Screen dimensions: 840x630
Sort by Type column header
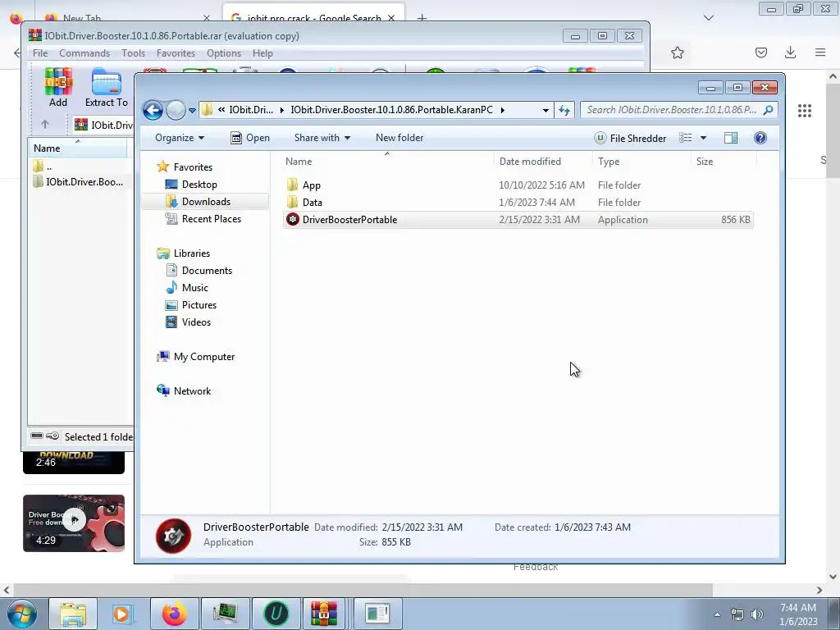click(641, 162)
